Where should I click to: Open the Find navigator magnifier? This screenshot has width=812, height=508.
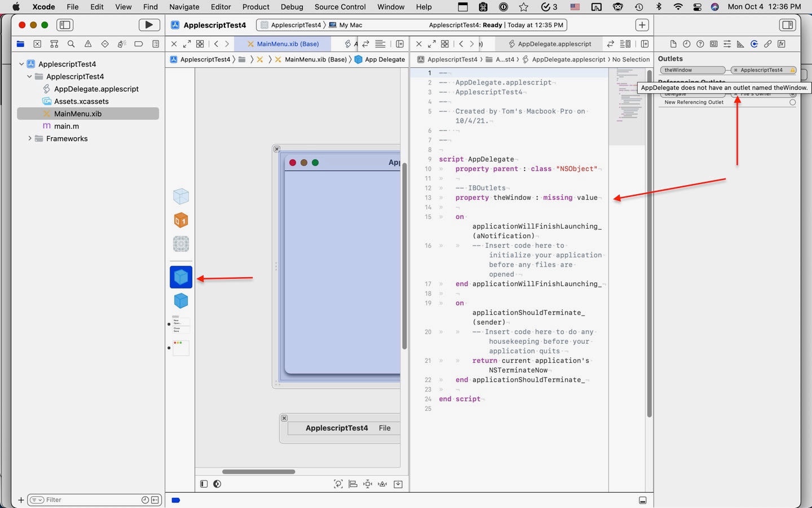pos(71,44)
